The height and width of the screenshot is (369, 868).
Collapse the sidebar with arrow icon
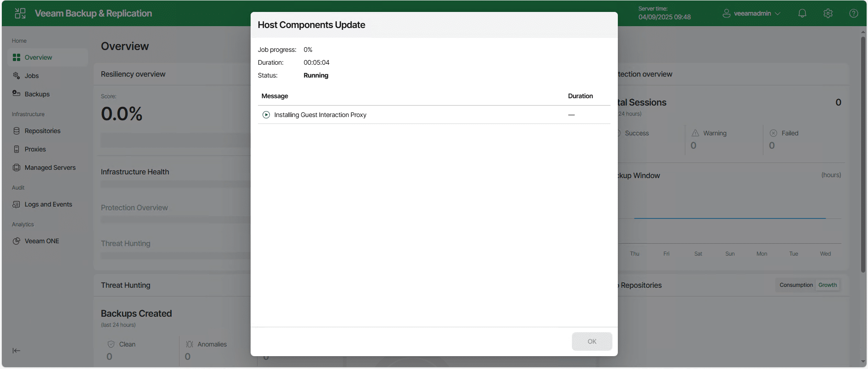[17, 351]
